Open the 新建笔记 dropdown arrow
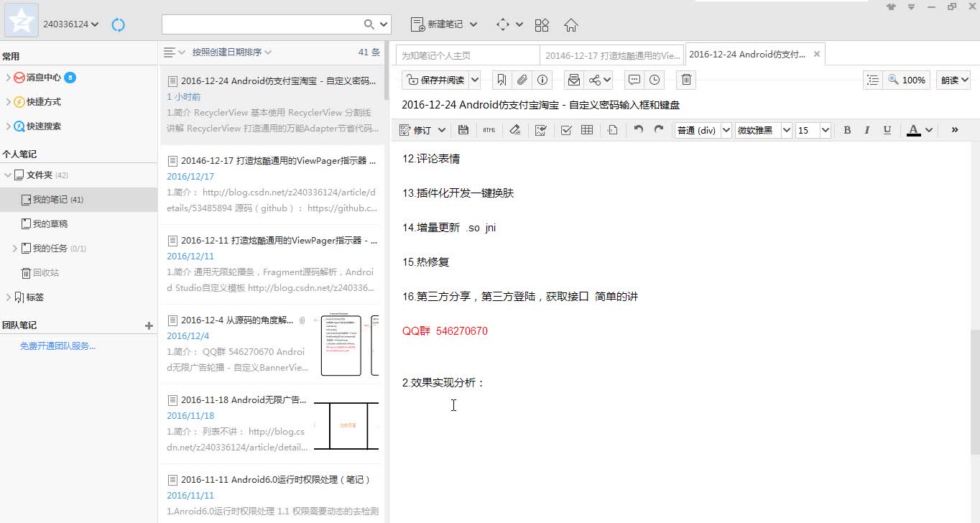This screenshot has height=523, width=980. (473, 24)
